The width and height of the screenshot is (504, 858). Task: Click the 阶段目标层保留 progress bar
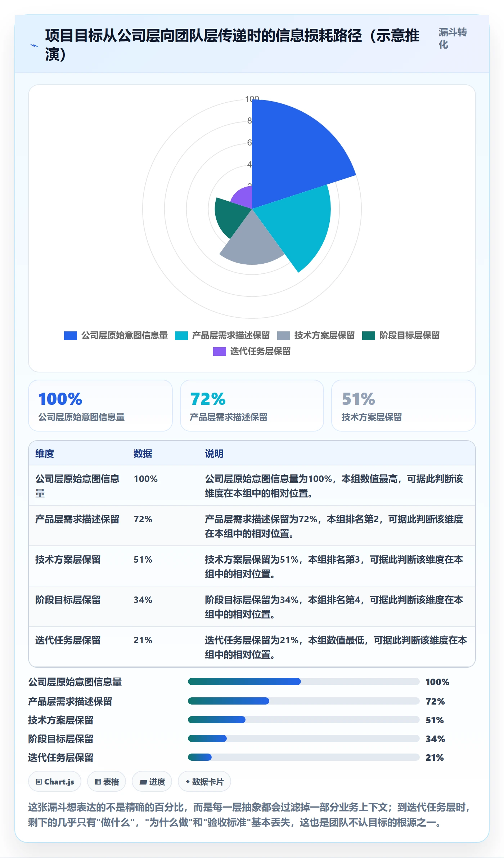(304, 738)
